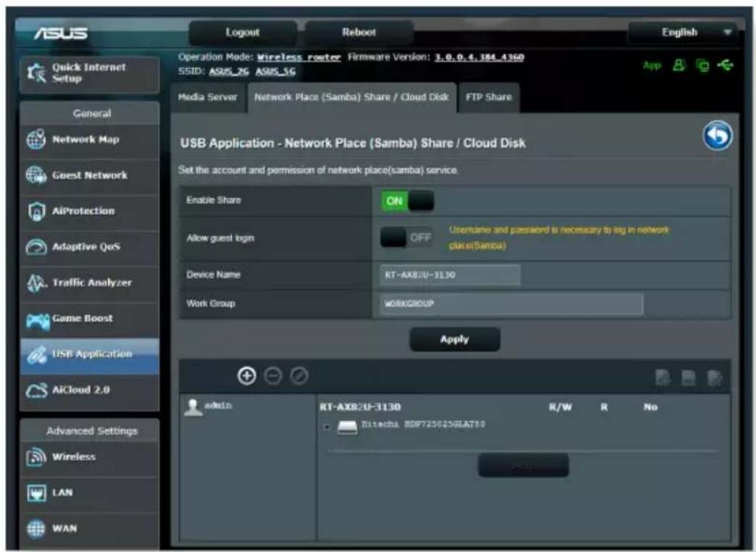Viewport: 756px width, 552px height.
Task: Switch to Media Server tab
Action: tap(208, 97)
